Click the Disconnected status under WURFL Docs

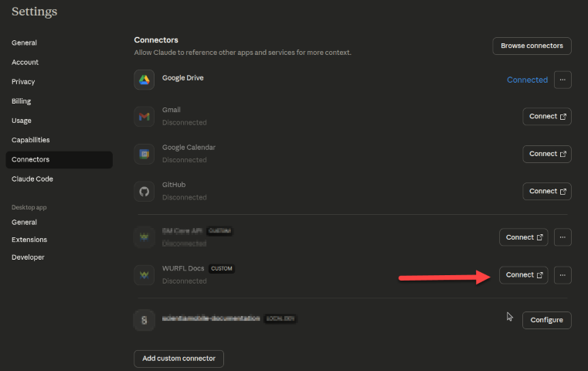[x=185, y=281]
